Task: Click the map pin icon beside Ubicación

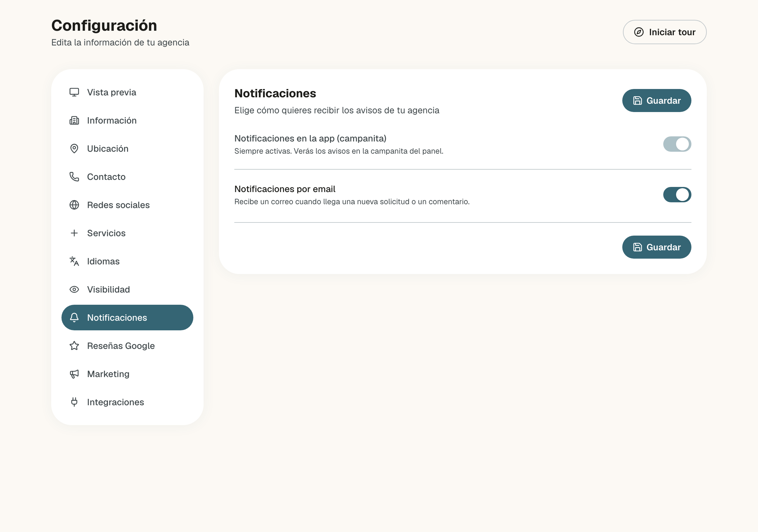Action: point(74,149)
